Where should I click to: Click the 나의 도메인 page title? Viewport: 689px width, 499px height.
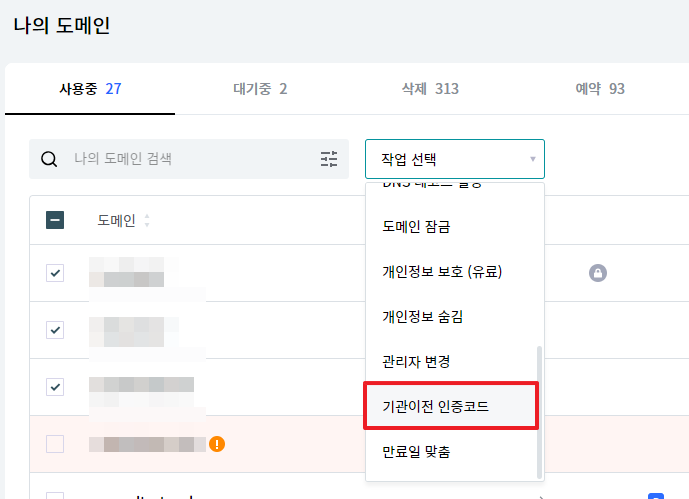click(62, 25)
